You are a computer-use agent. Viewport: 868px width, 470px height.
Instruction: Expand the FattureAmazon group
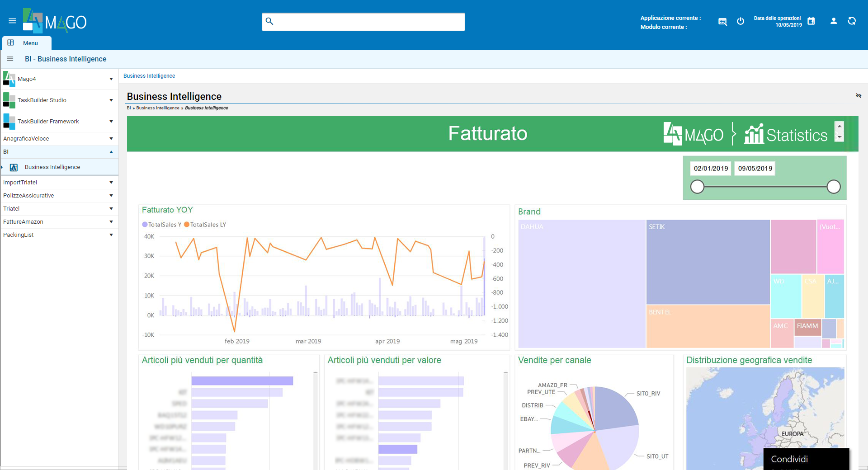pos(111,222)
